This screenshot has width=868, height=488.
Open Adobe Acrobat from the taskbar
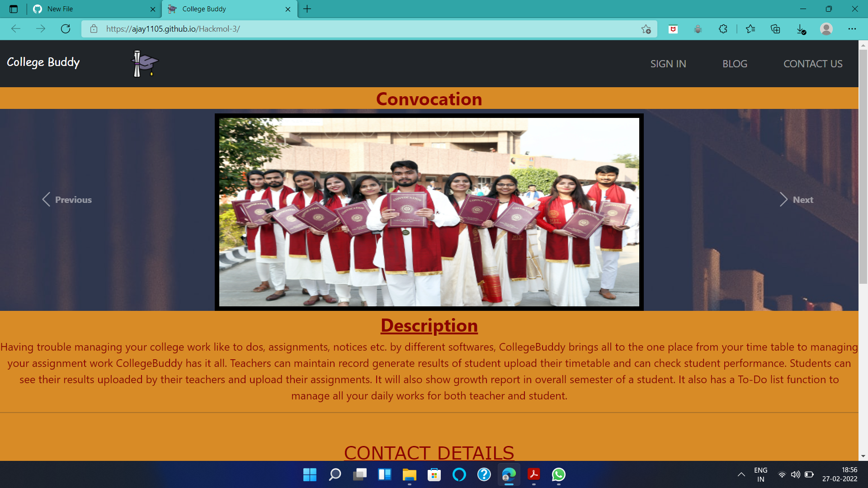coord(534,475)
